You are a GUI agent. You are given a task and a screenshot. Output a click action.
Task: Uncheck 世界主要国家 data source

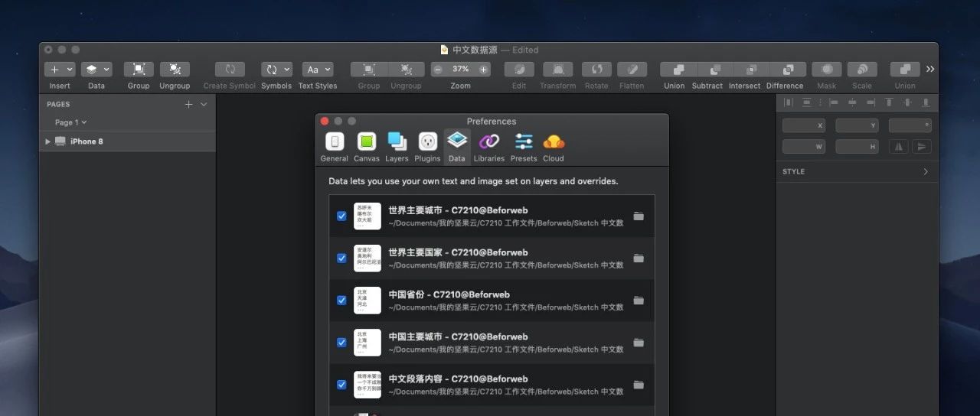pos(341,258)
